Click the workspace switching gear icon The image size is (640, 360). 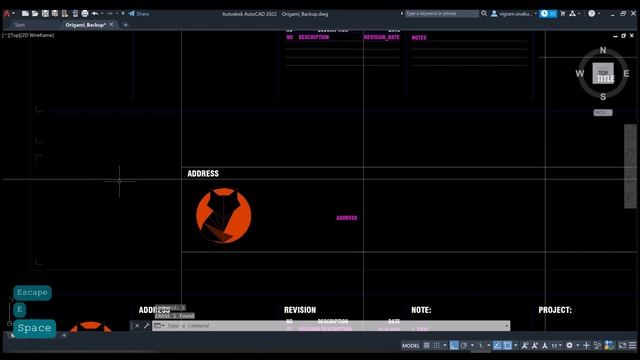(x=569, y=346)
